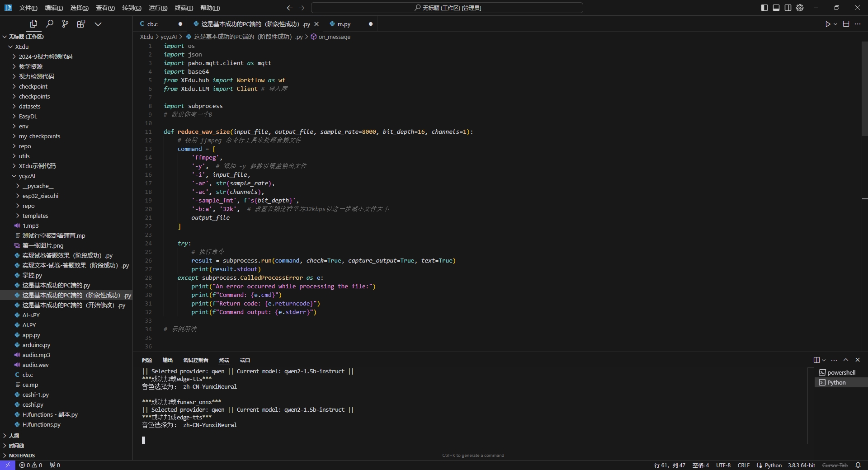Open the 帮助(H) menu
This screenshot has height=470, width=868.
point(210,8)
